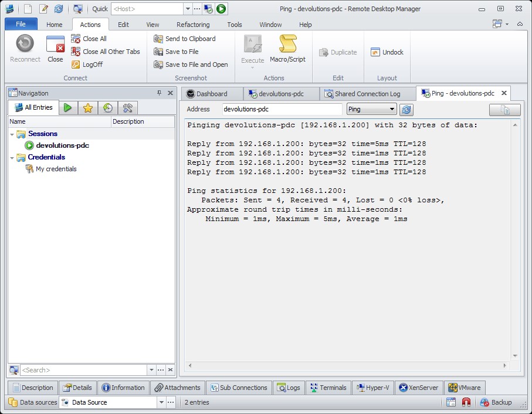Click Close All Other Tabs
This screenshot has width=532, height=414.
pyautogui.click(x=111, y=52)
